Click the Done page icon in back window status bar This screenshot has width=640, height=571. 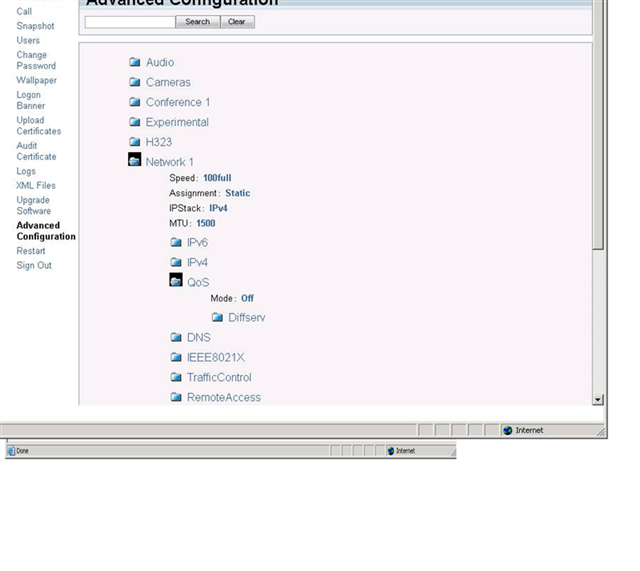tap(11, 451)
